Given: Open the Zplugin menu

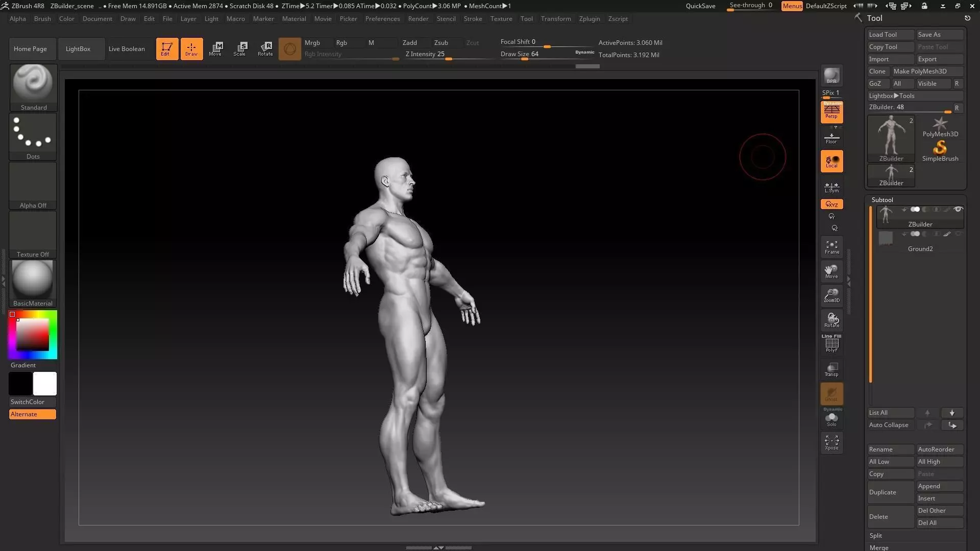Looking at the screenshot, I should click(x=589, y=19).
